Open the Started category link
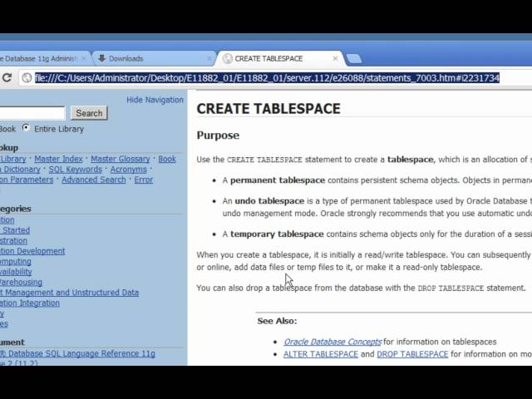532x399 pixels. pyautogui.click(x=15, y=230)
